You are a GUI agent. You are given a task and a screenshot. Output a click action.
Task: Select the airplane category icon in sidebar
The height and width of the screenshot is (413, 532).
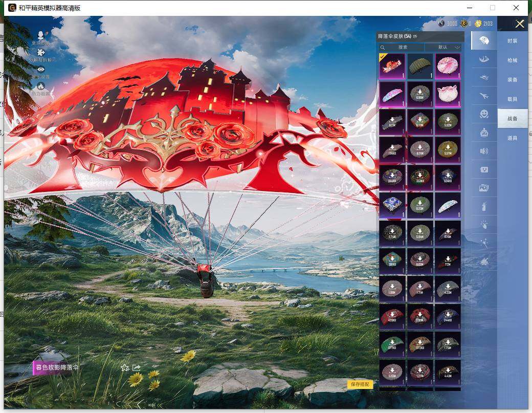484,96
